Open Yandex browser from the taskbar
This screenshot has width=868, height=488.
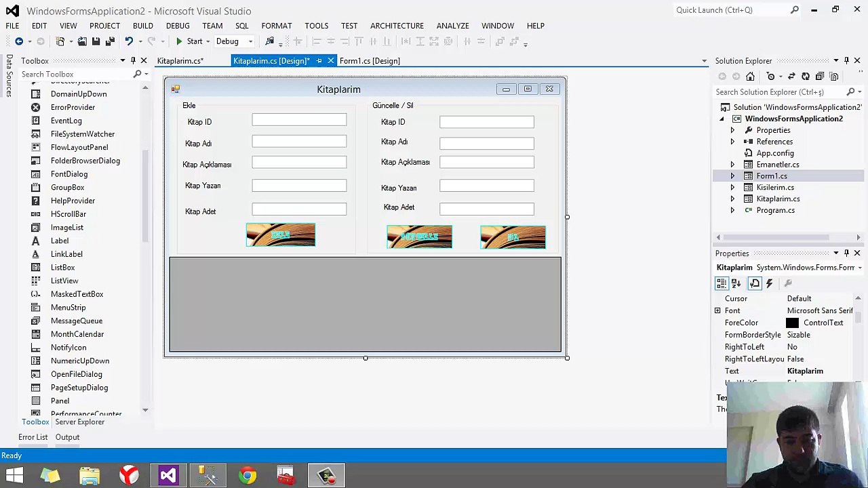(129, 476)
